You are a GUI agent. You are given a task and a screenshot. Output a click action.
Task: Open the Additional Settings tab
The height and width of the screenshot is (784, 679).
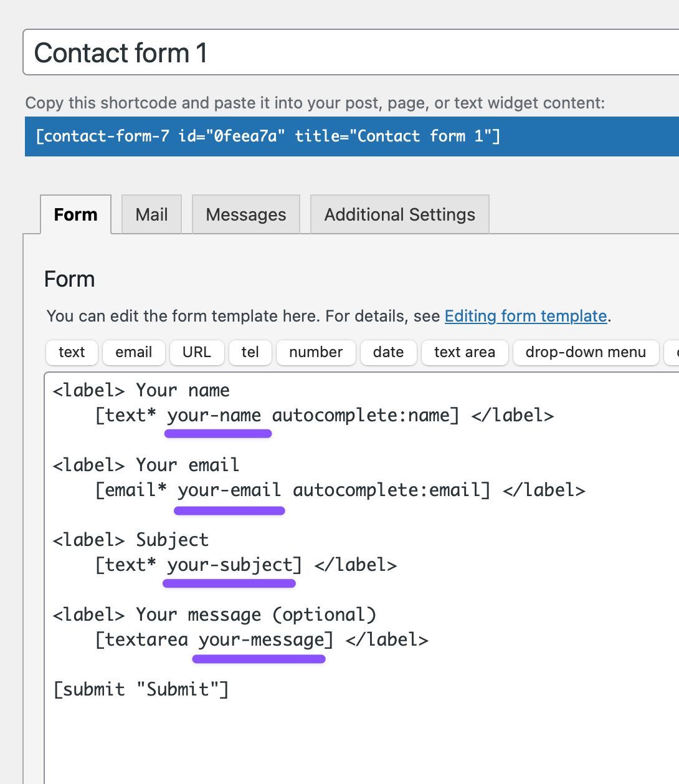pyautogui.click(x=400, y=214)
